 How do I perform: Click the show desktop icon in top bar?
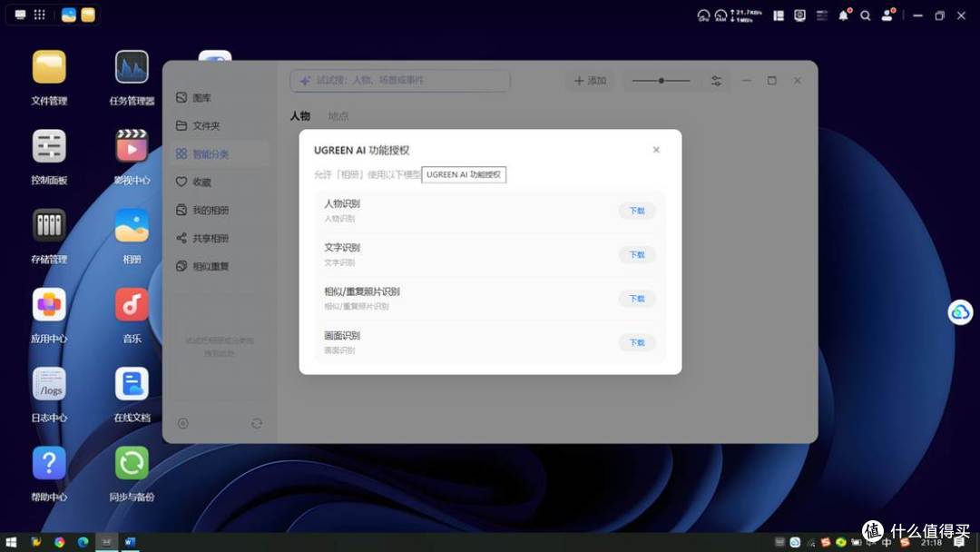[x=21, y=15]
